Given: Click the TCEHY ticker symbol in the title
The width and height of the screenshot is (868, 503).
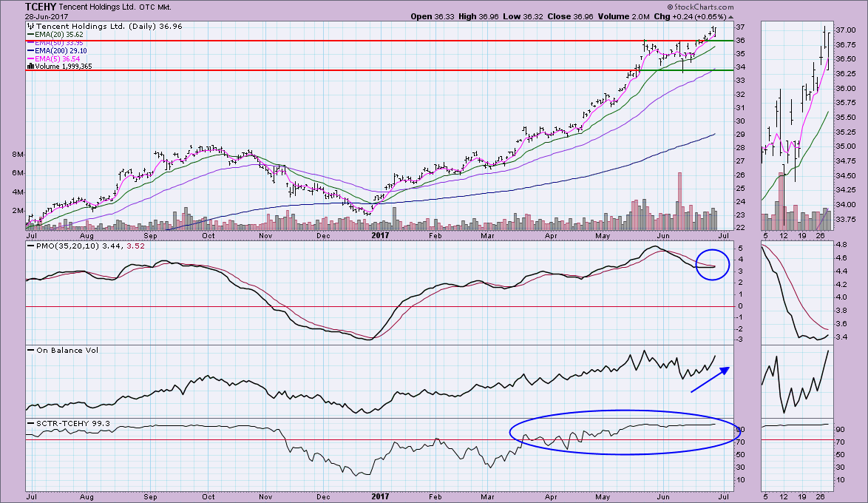Looking at the screenshot, I should pos(40,7).
